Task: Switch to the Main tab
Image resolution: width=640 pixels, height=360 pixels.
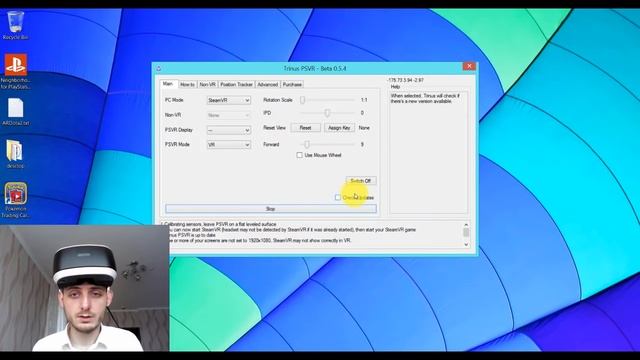Action: (168, 84)
